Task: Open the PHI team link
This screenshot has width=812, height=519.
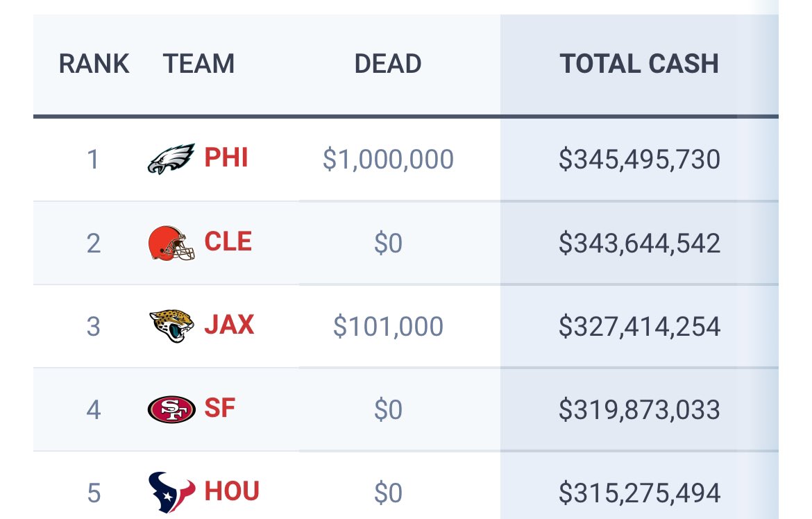Action: (x=226, y=158)
